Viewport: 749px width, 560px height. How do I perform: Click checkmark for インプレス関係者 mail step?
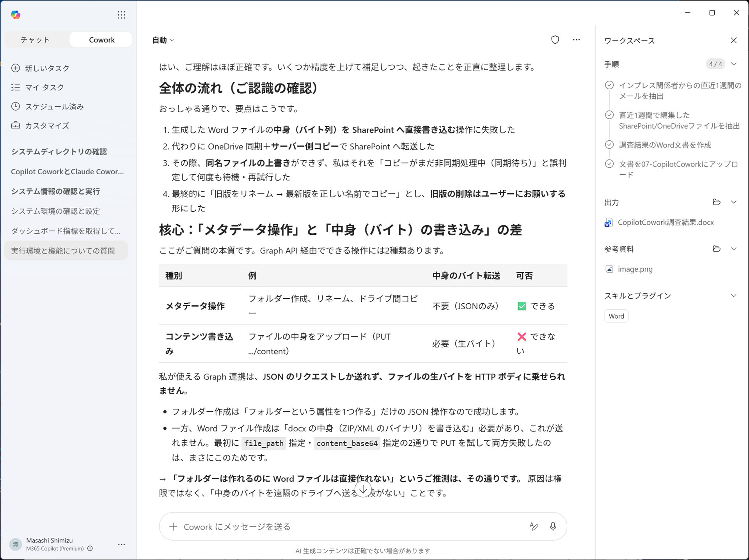pyautogui.click(x=609, y=85)
